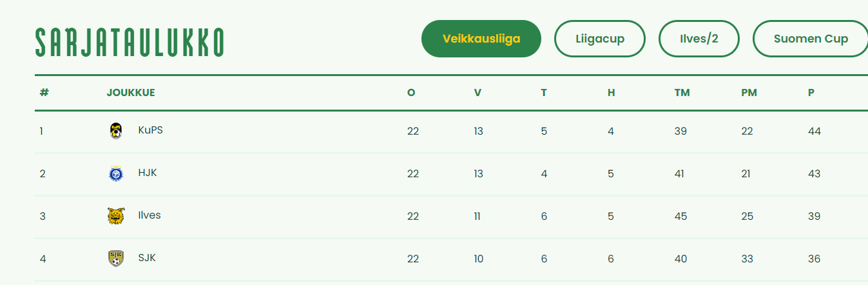Click the KuPS team logo icon

tap(116, 131)
